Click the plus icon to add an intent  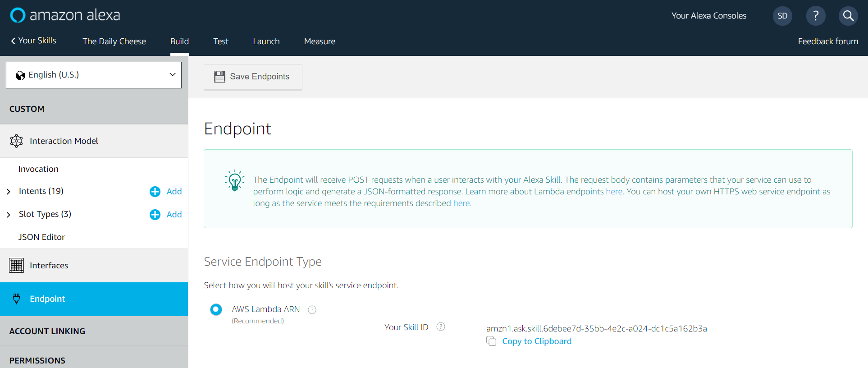click(155, 192)
